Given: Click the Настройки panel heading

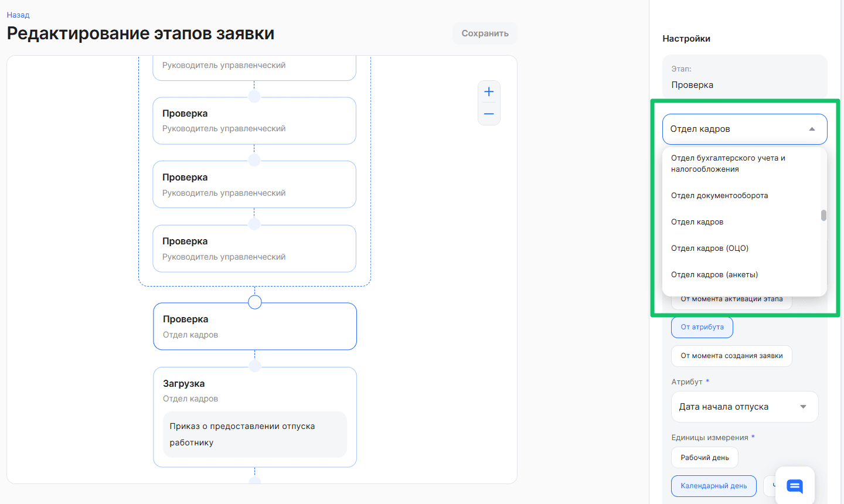Looking at the screenshot, I should click(686, 39).
